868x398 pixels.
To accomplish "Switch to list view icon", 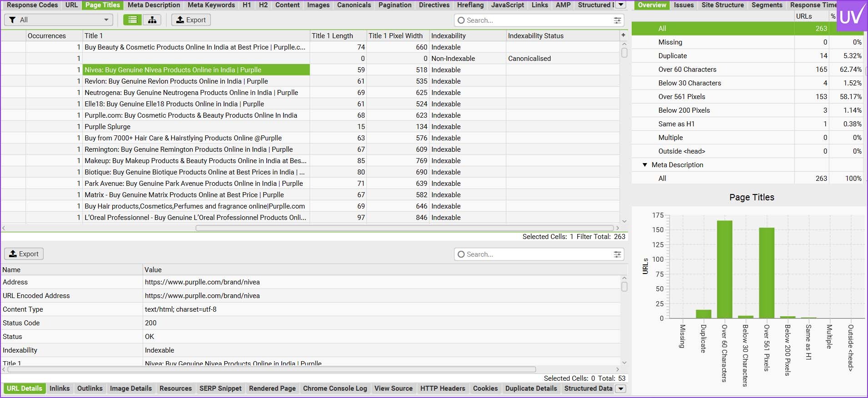I will click(132, 20).
